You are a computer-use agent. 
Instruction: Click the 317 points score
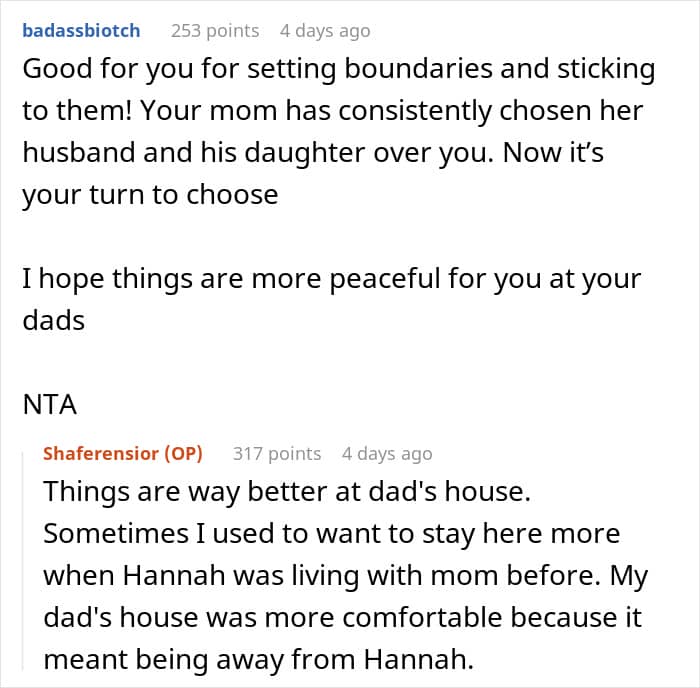pyautogui.click(x=277, y=453)
